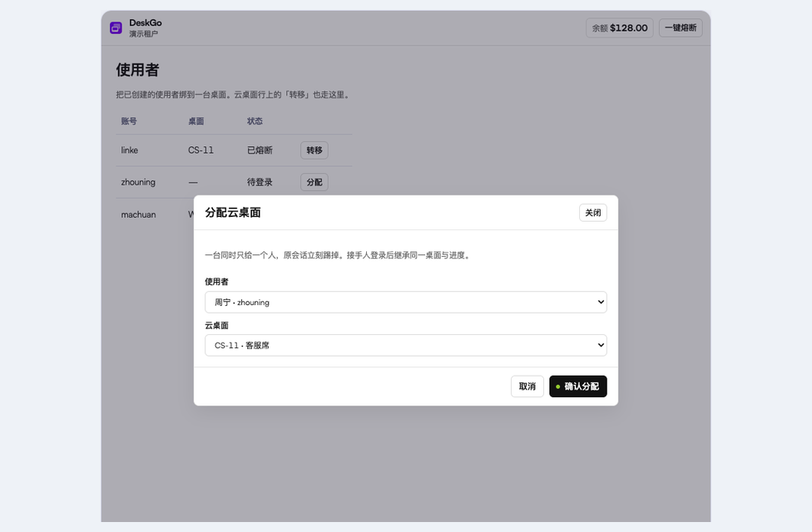Click the page subtitle mentioning 「转移」
This screenshot has height=532, width=812.
point(234,95)
